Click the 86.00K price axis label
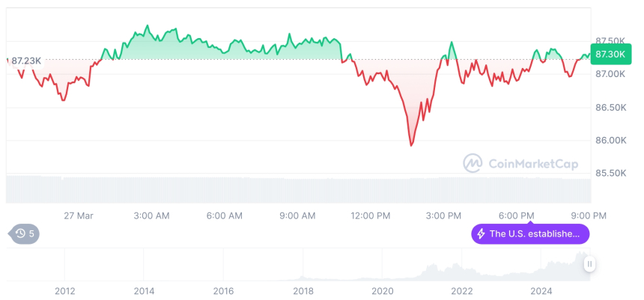The height and width of the screenshot is (300, 644). coord(610,141)
